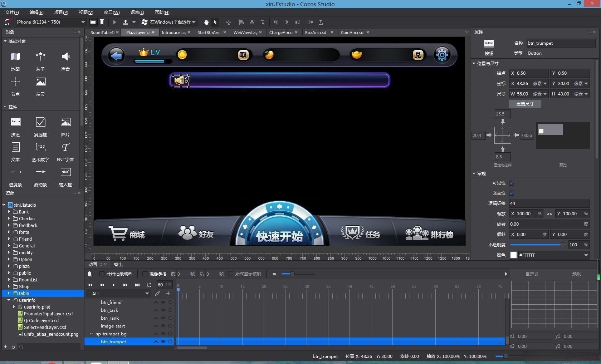Toggle eye visibility for image_start row
The height and width of the screenshot is (364, 601).
click(163, 326)
